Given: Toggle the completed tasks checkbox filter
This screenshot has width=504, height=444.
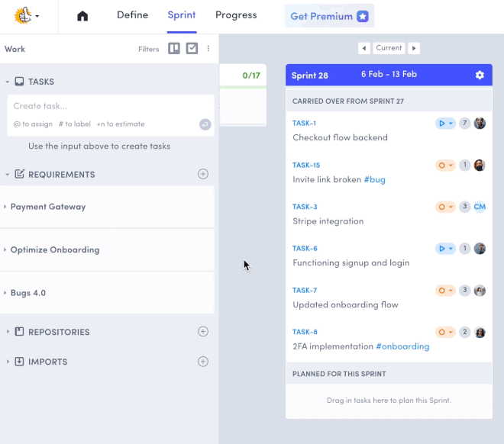Looking at the screenshot, I should [x=192, y=49].
